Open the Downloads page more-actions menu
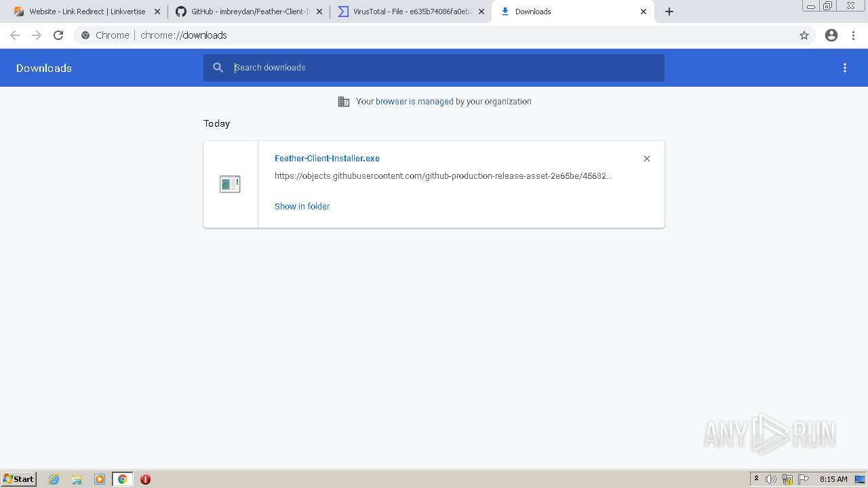This screenshot has height=488, width=868. [x=845, y=68]
